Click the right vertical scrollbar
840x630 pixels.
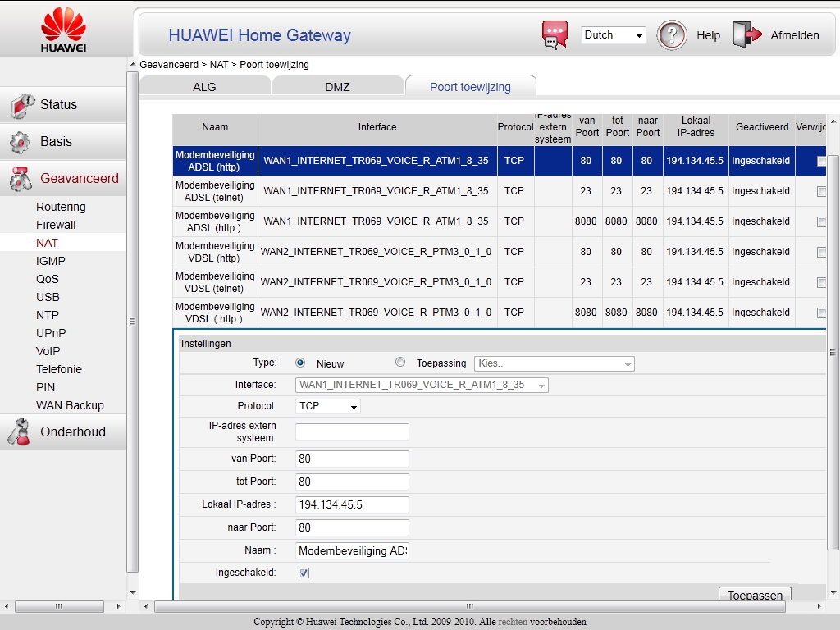pyautogui.click(x=833, y=353)
